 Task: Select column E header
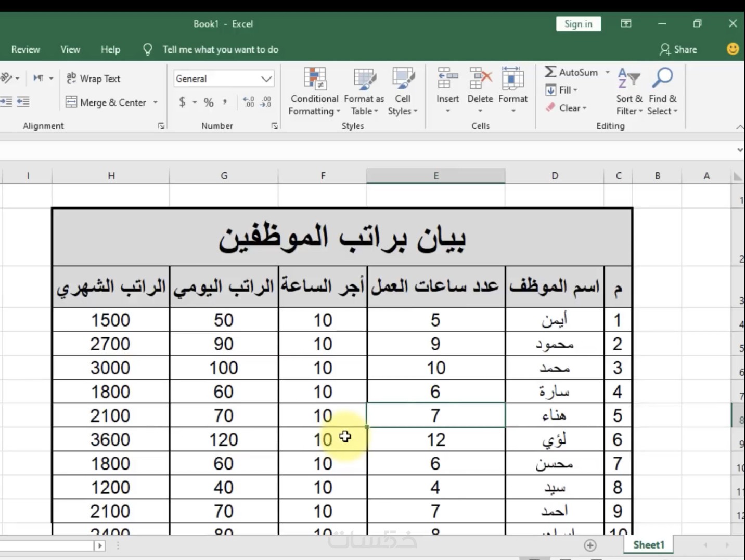[x=436, y=176]
